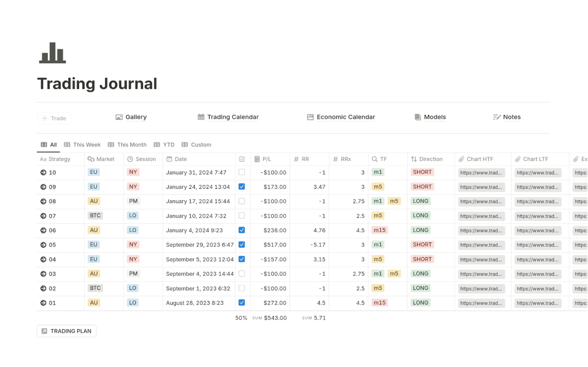Image resolution: width=588 pixels, height=367 pixels.
Task: Click the red SHORT tag in trade 09
Action: pyautogui.click(x=422, y=187)
